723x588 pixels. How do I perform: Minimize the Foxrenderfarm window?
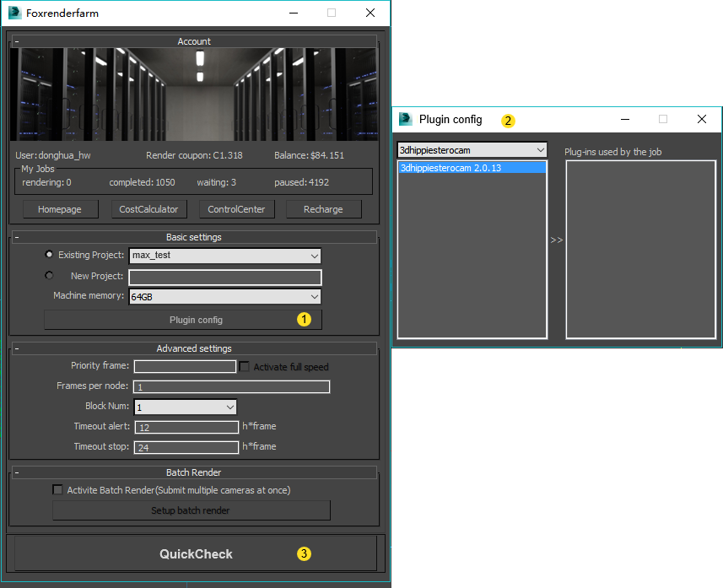[294, 13]
